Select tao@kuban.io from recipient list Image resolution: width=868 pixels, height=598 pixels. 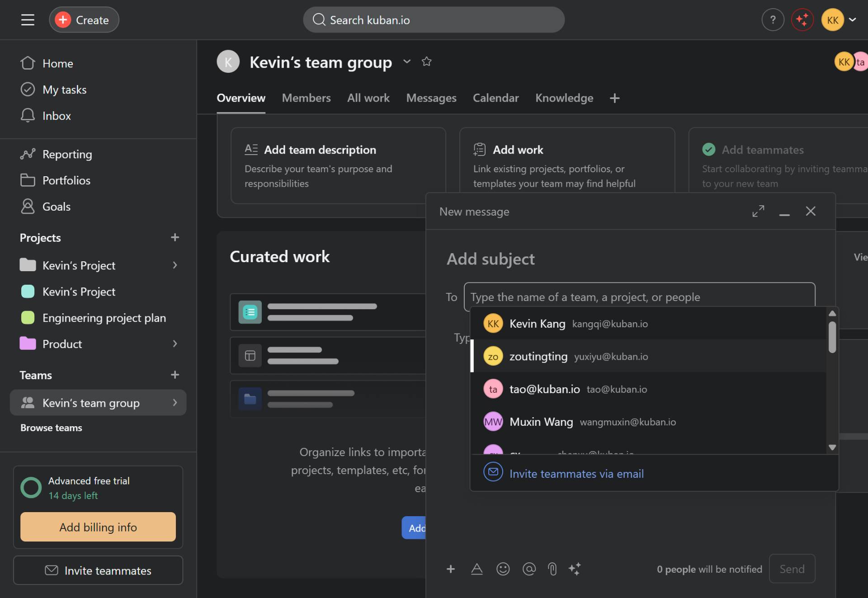tap(648, 389)
